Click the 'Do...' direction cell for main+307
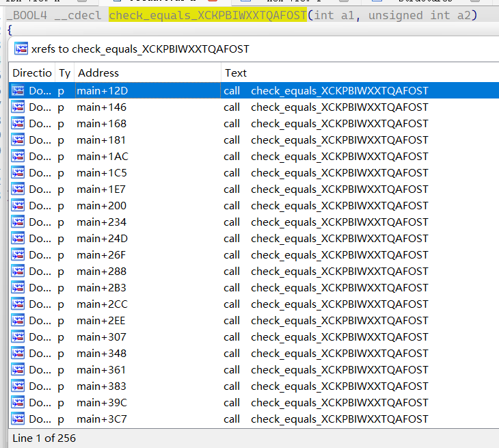This screenshot has height=448, width=499. 40,337
